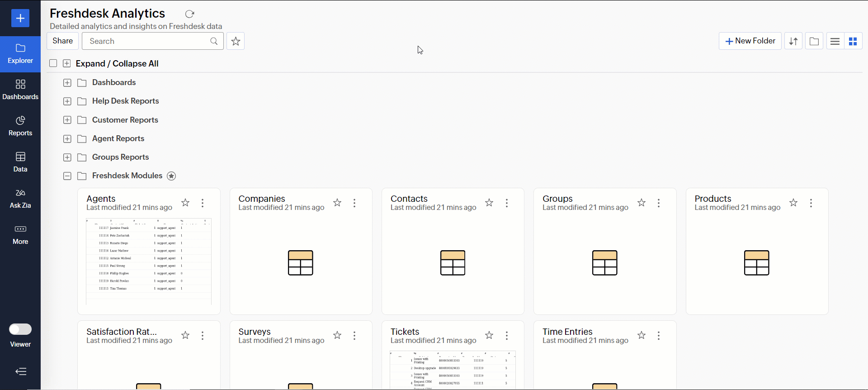868x390 pixels.
Task: Open the More sidebar menu
Action: (x=20, y=235)
